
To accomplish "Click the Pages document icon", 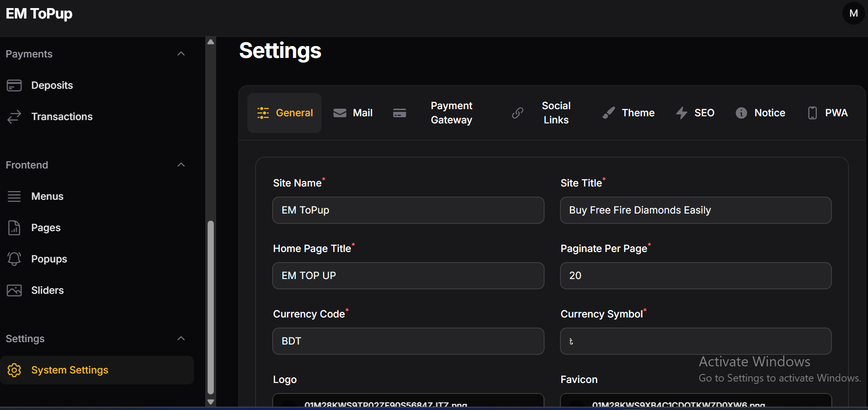I will [x=14, y=228].
